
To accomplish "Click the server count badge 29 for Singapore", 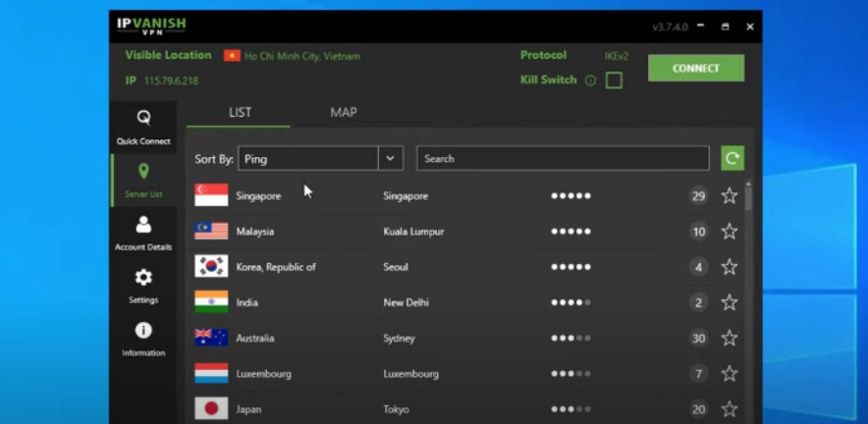I will 698,196.
